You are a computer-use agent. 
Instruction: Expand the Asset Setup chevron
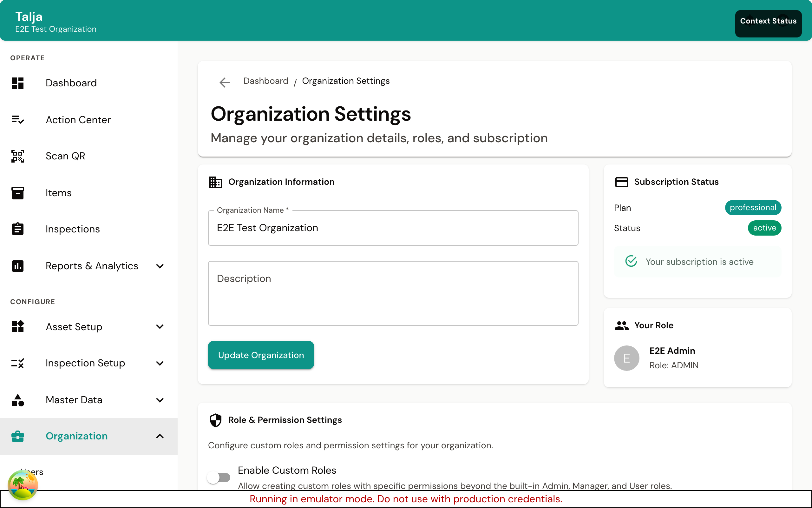pyautogui.click(x=160, y=327)
